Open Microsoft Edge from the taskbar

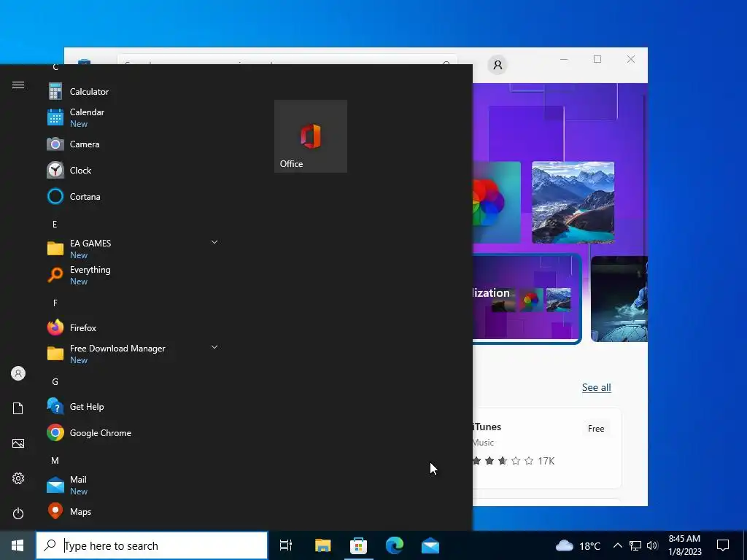395,545
